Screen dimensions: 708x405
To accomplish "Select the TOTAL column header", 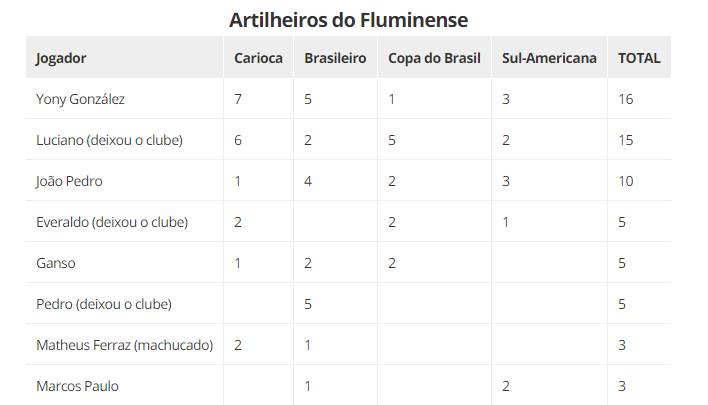I will [639, 58].
